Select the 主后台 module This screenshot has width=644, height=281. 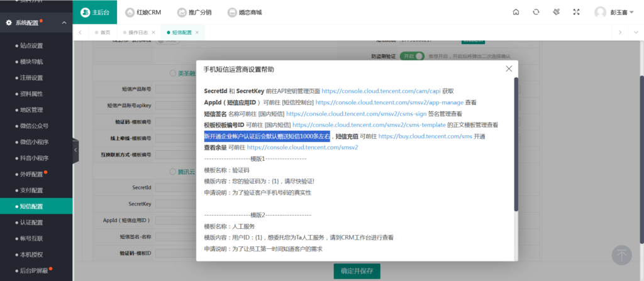tap(95, 13)
